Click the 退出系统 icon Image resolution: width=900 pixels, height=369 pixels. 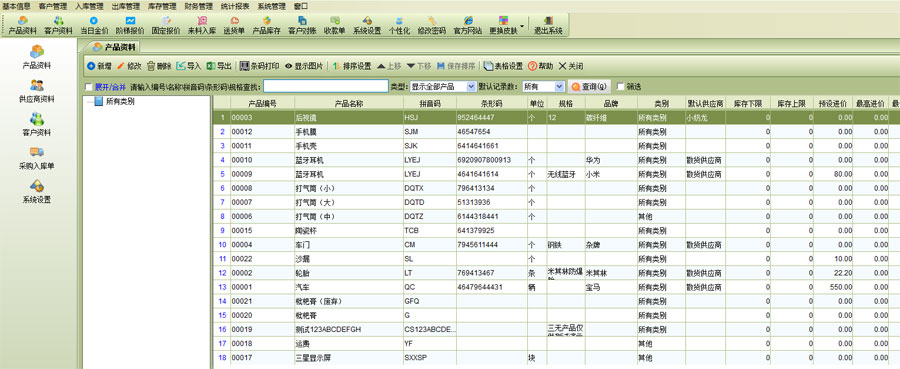click(x=548, y=25)
